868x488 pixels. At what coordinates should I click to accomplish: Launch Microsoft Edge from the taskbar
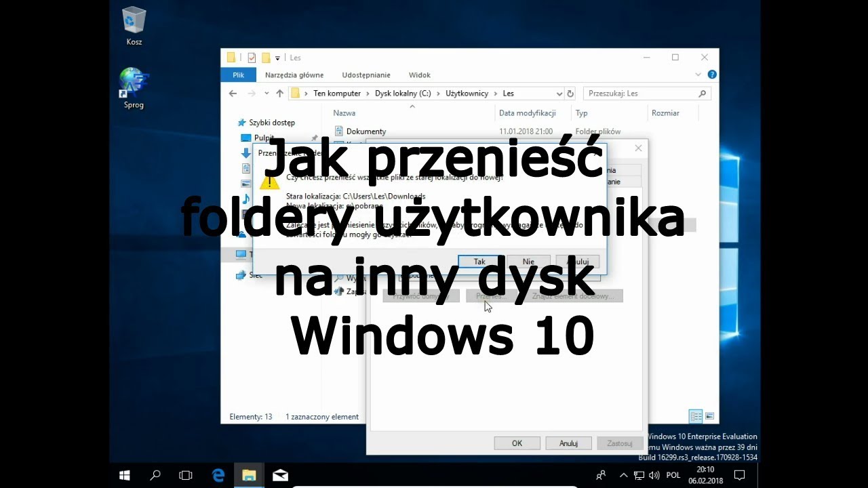(x=218, y=476)
